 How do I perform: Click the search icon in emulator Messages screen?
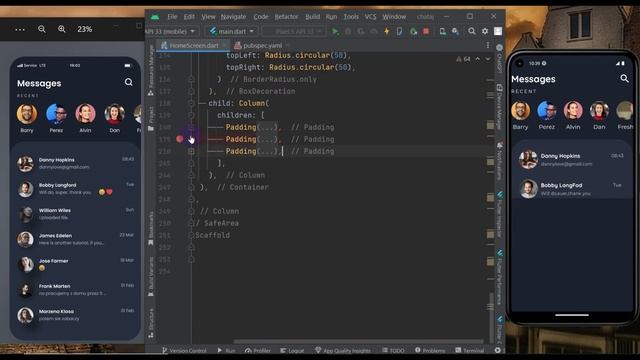(624, 78)
